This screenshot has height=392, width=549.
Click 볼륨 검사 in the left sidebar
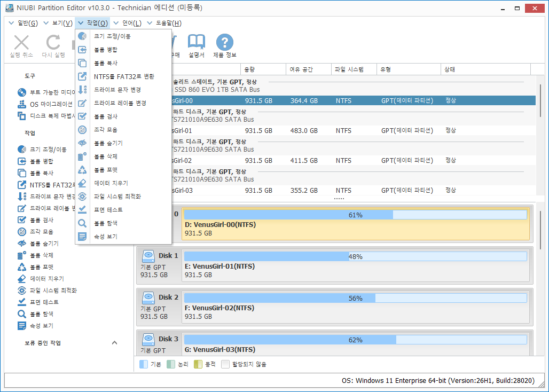coord(35,220)
